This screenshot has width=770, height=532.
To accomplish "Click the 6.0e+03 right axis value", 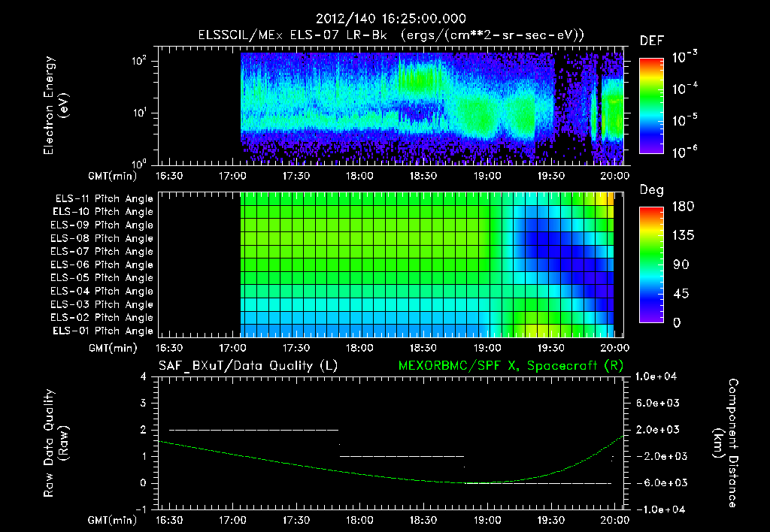I will (x=658, y=403).
